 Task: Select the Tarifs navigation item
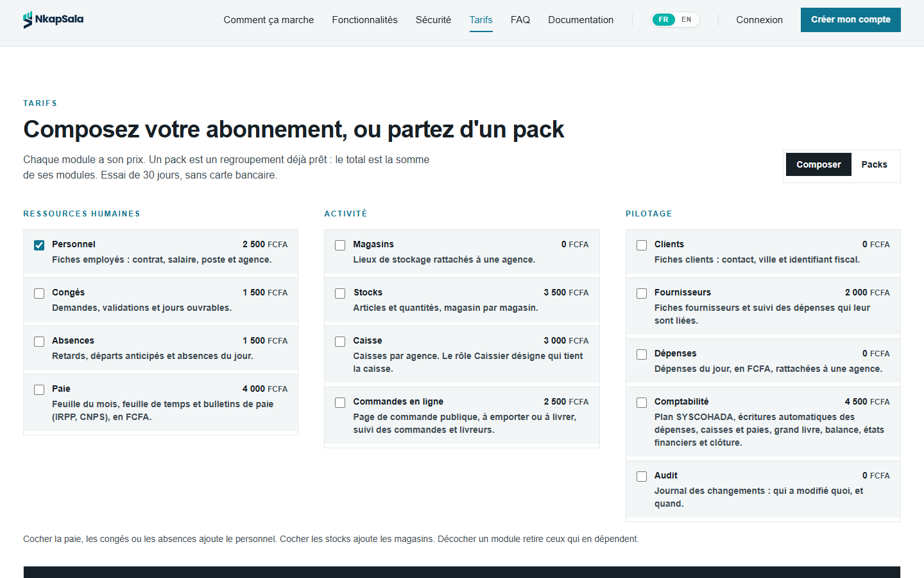click(x=481, y=20)
